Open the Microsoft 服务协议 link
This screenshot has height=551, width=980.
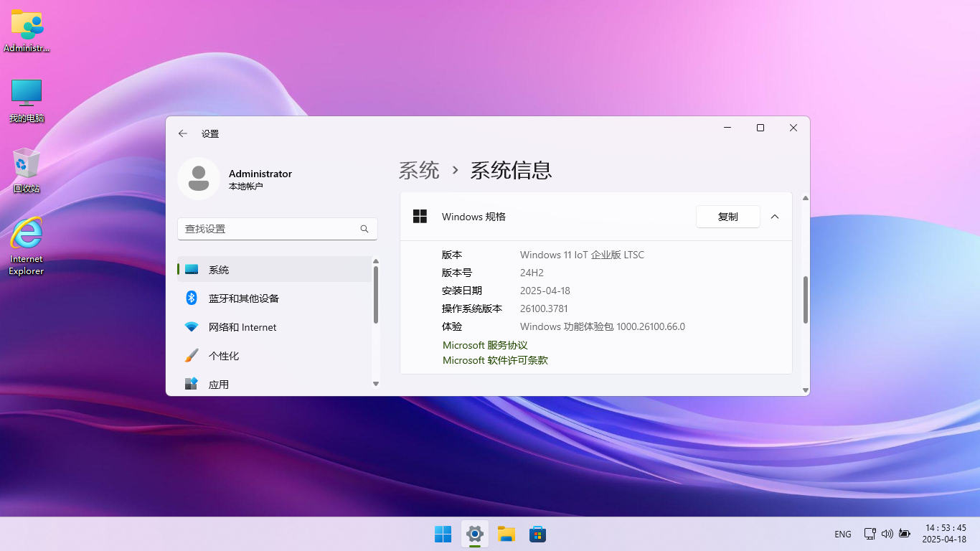point(485,345)
